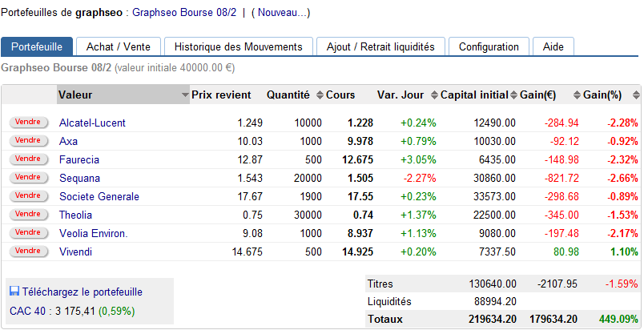Open the Historique des Mouvements tab
The width and height of the screenshot is (644, 330).
tap(238, 46)
